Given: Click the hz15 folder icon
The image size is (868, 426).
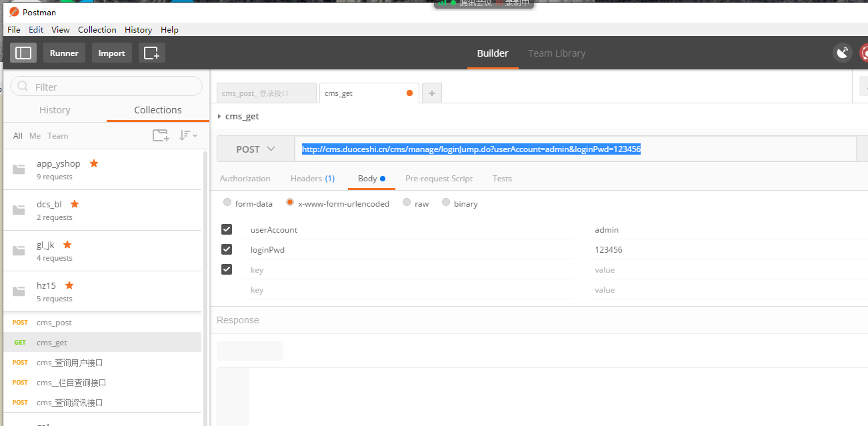Looking at the screenshot, I should click(x=19, y=291).
